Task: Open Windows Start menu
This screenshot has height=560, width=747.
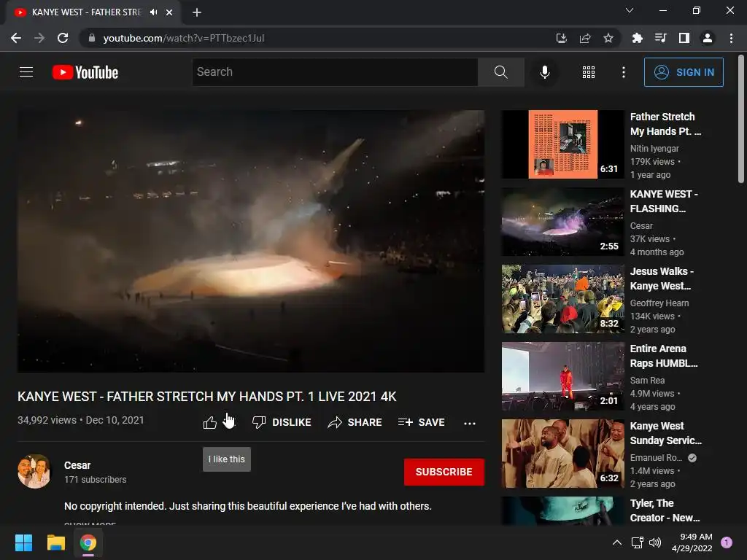Action: click(x=23, y=542)
